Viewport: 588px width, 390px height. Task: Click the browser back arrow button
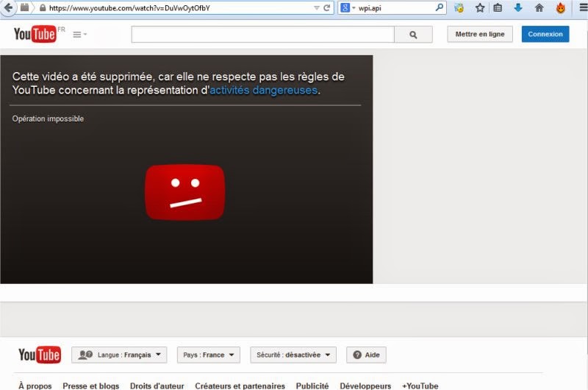coord(8,7)
